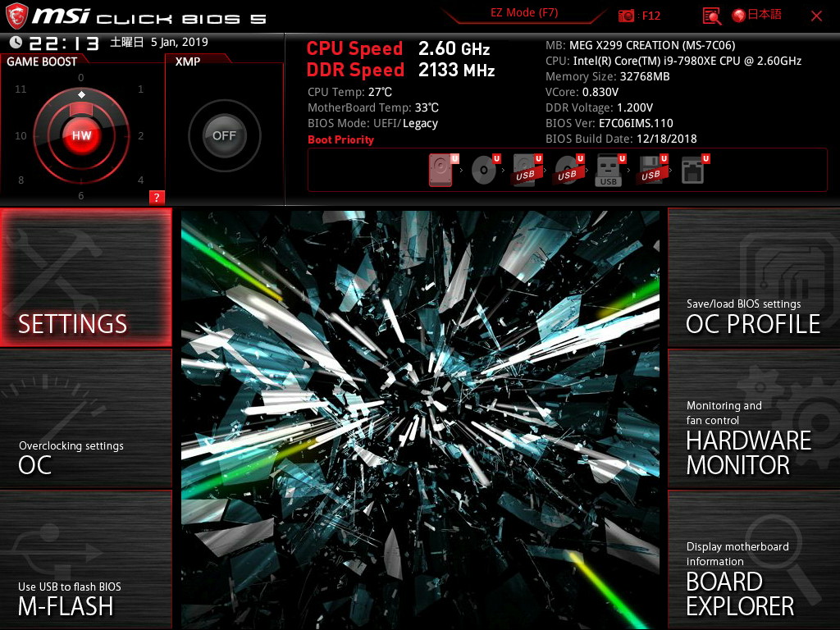
Task: Click the DDR Speed 2133 MHz value
Action: click(x=456, y=70)
